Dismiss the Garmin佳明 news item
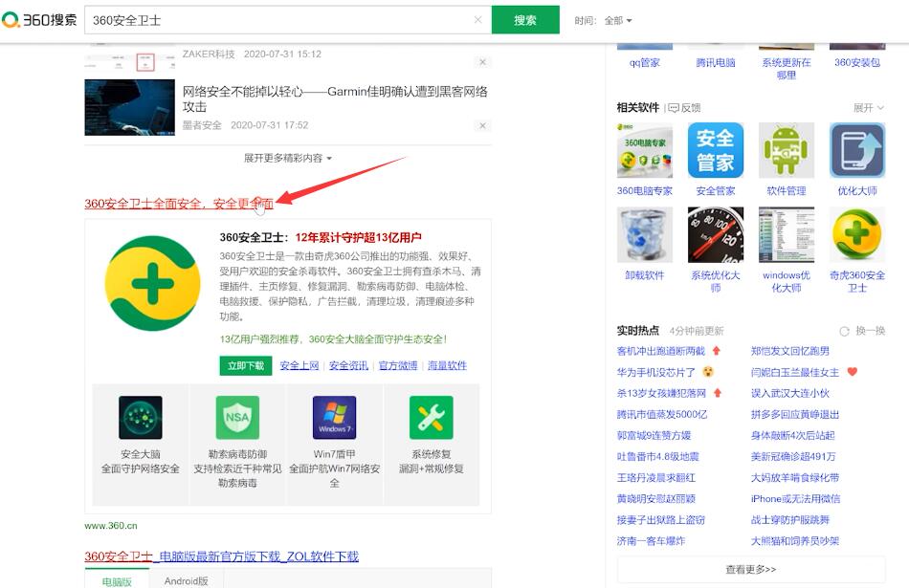The height and width of the screenshot is (588, 909). (482, 125)
